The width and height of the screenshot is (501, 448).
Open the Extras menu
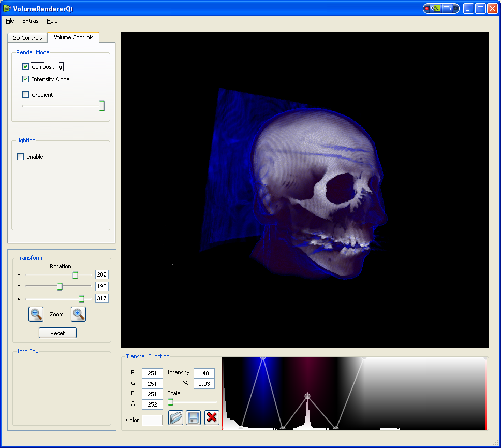click(30, 21)
